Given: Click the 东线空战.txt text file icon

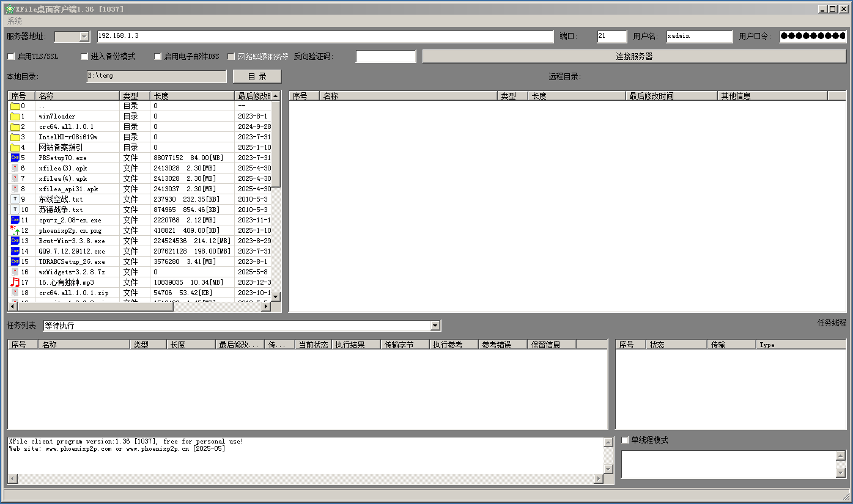Looking at the screenshot, I should point(15,199).
